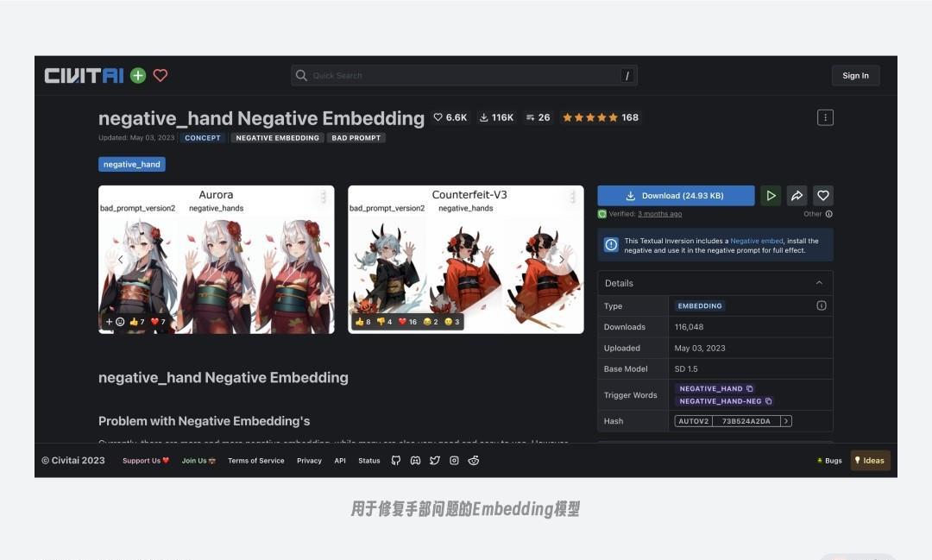This screenshot has height=560, width=932.
Task: Click Download (24.93 KB) button
Action: pyautogui.click(x=676, y=196)
